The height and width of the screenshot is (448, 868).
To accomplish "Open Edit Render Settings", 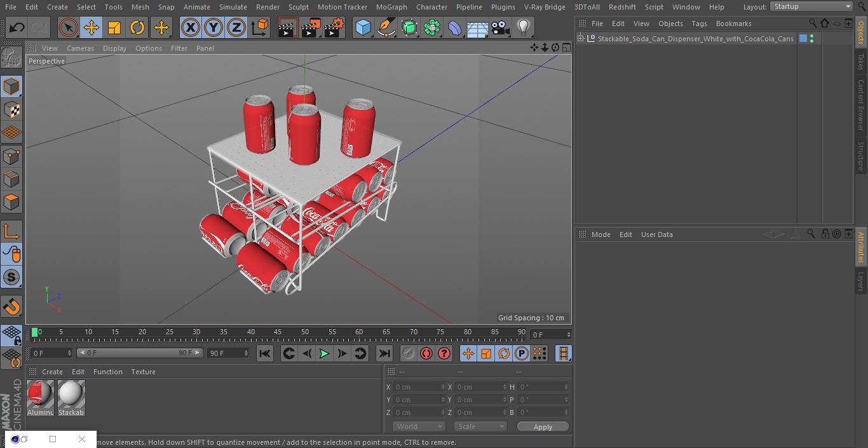I will (x=334, y=27).
